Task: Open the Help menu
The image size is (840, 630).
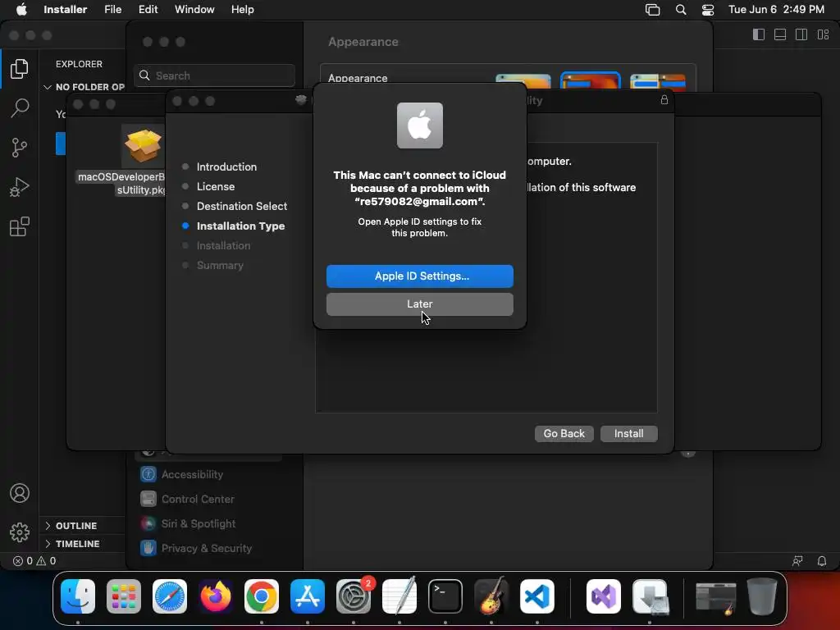Action: (x=242, y=9)
